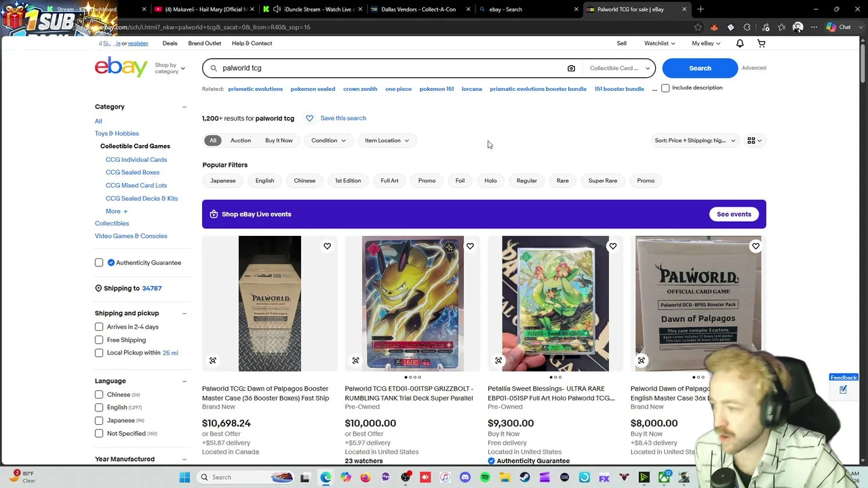Check Local Pickup within 25 mi
The width and height of the screenshot is (868, 488).
(99, 352)
